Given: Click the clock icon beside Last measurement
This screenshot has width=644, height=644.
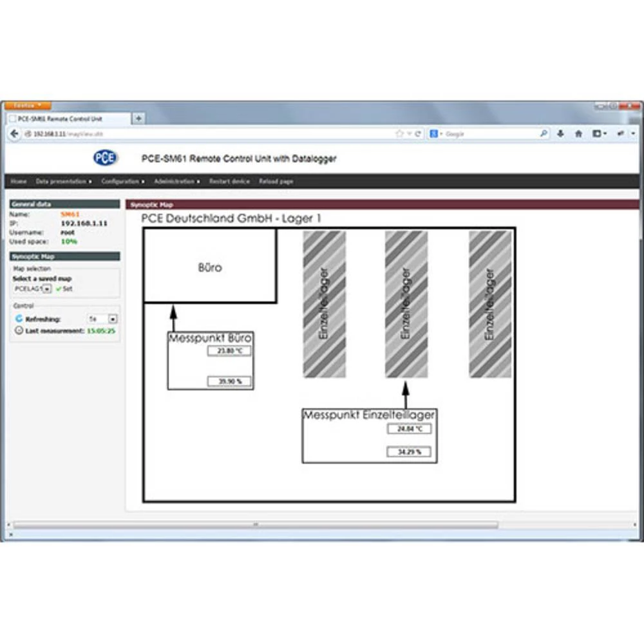Looking at the screenshot, I should point(19,330).
